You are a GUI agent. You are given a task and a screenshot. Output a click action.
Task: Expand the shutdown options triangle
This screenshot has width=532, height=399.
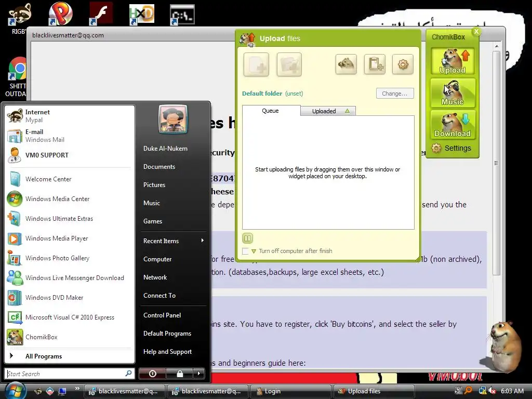click(254, 251)
